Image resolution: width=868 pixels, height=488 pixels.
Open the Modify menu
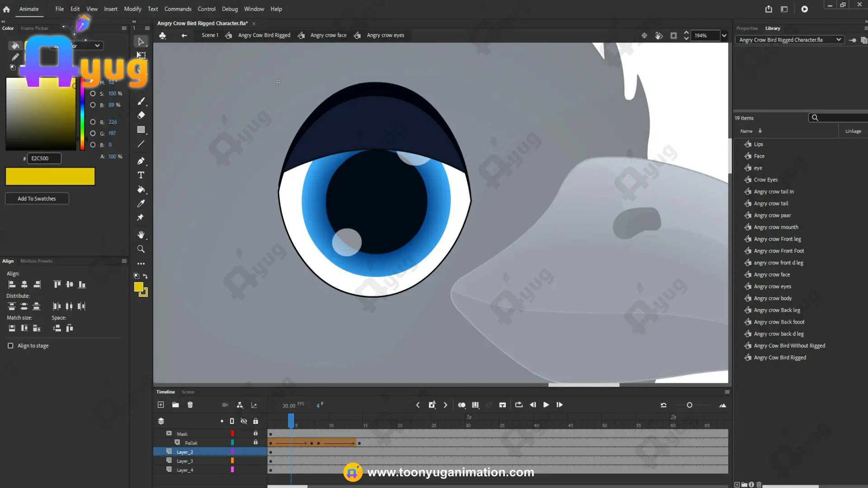(132, 9)
